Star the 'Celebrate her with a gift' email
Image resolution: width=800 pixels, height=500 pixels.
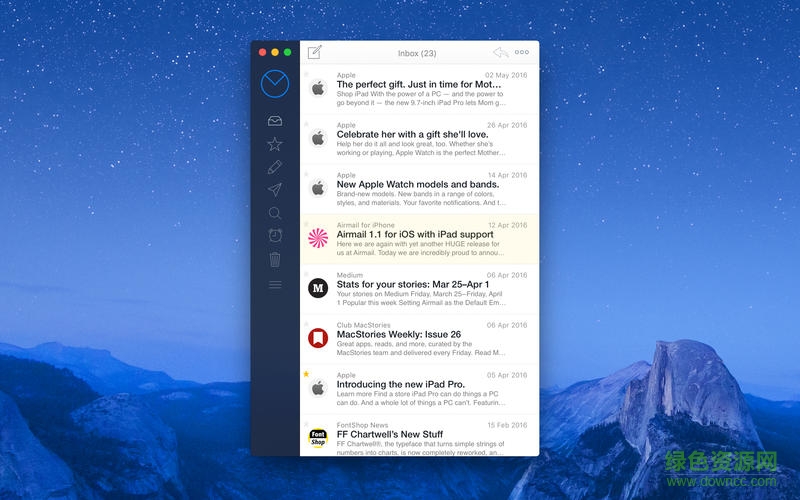tap(306, 124)
